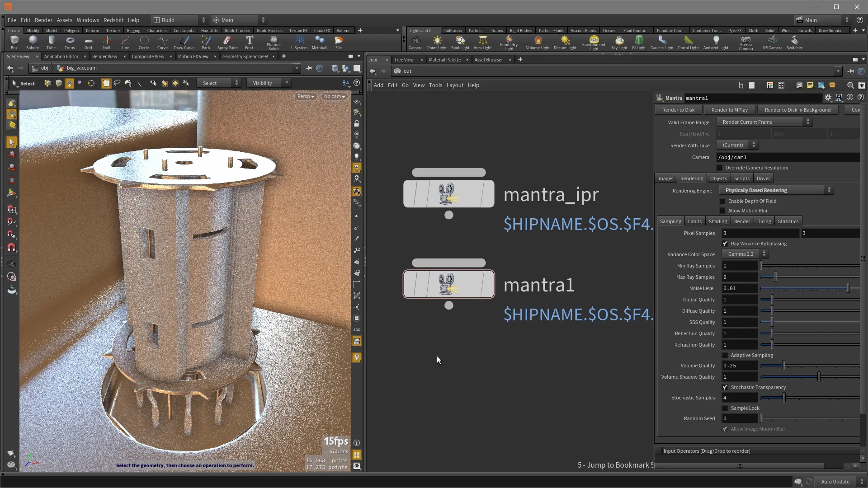Open the Rendering Engine dropdown
This screenshot has height=488, width=868.
(776, 190)
